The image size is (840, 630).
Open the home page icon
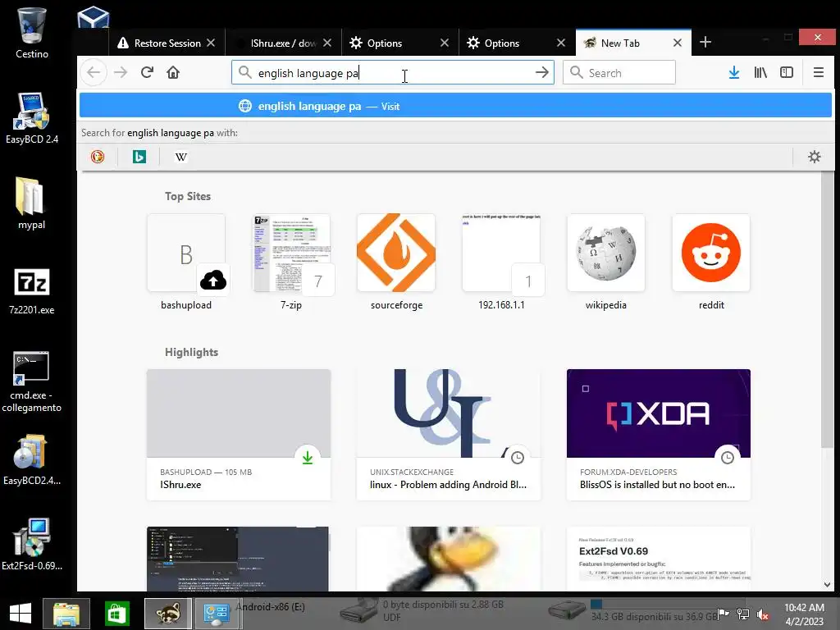(x=173, y=72)
